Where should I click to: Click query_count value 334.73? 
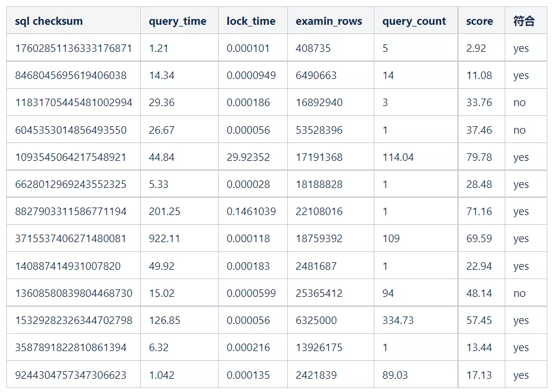point(398,320)
